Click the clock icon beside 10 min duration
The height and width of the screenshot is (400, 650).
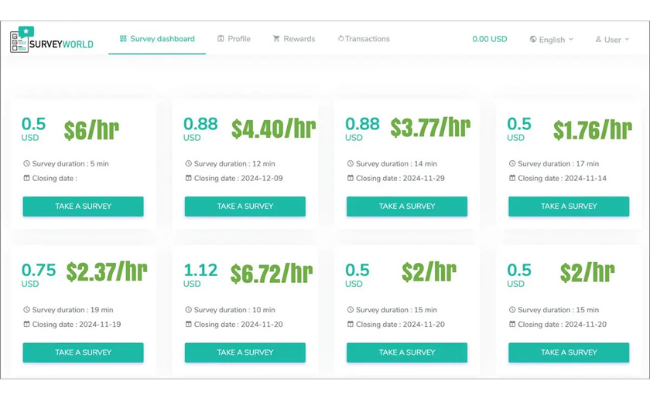point(188,310)
